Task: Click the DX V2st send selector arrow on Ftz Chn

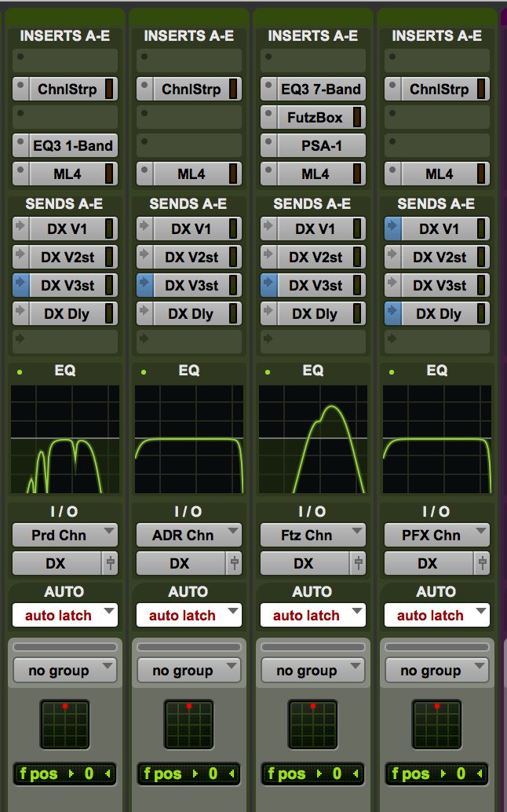Action: pos(269,257)
